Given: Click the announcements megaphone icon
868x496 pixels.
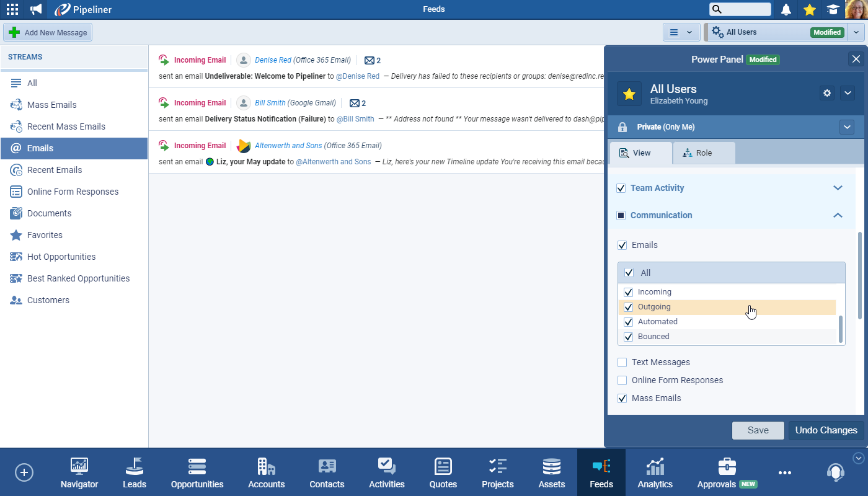Looking at the screenshot, I should (37, 9).
